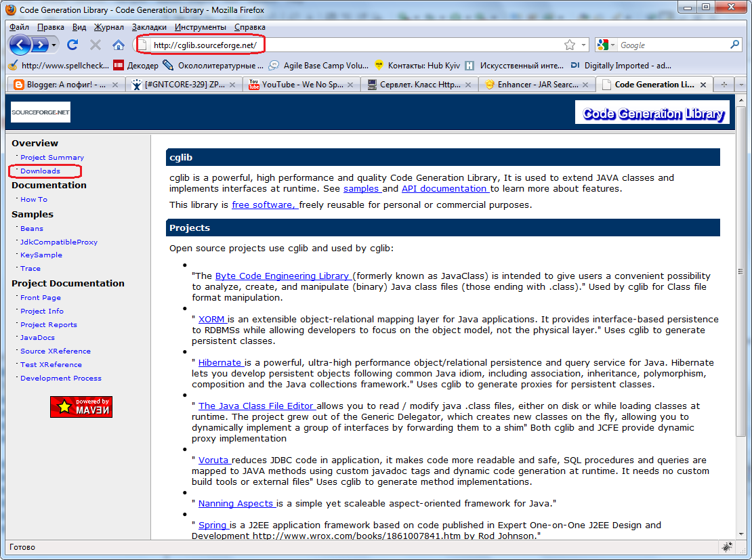Open the Google search engine selector
Image resolution: width=752 pixels, height=560 pixels.
point(606,45)
